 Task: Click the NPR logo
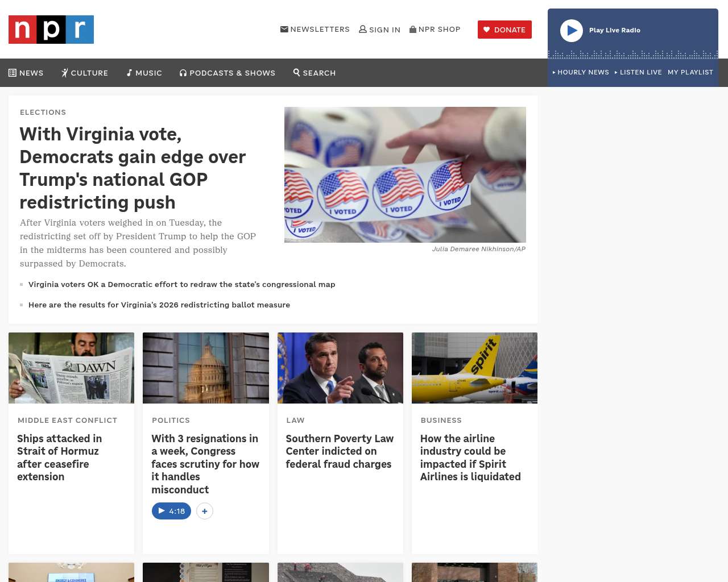coord(51,30)
